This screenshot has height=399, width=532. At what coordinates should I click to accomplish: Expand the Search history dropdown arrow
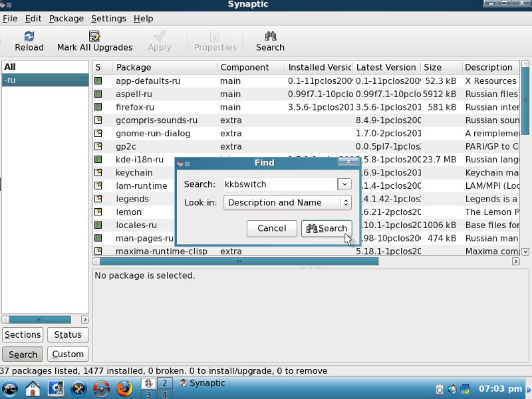pos(344,184)
